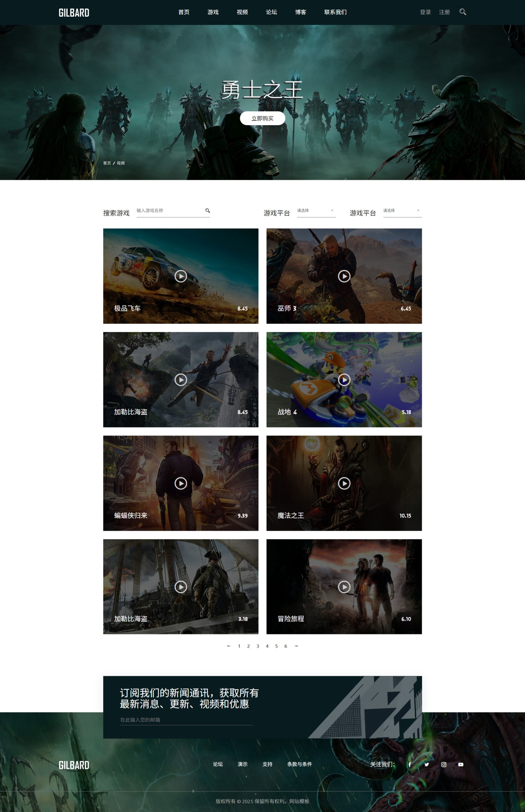Image resolution: width=525 pixels, height=812 pixels.
Task: Open the Instagram icon in footer
Action: 444,764
